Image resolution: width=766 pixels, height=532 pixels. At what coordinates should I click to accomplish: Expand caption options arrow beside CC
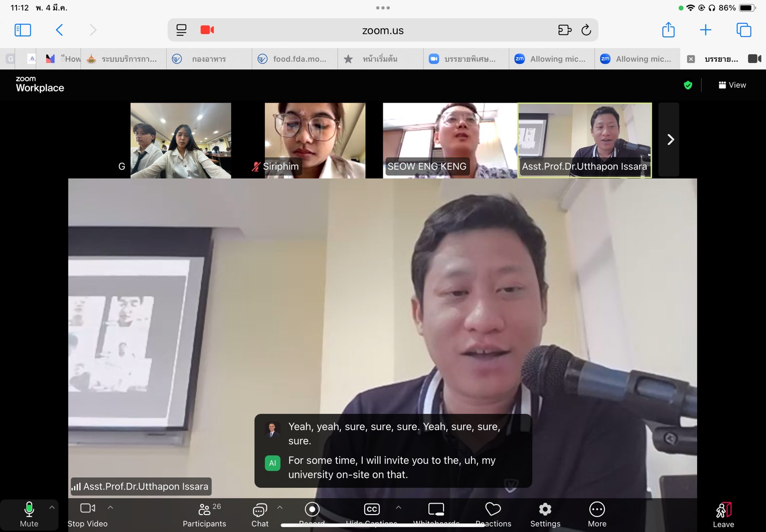(x=398, y=508)
